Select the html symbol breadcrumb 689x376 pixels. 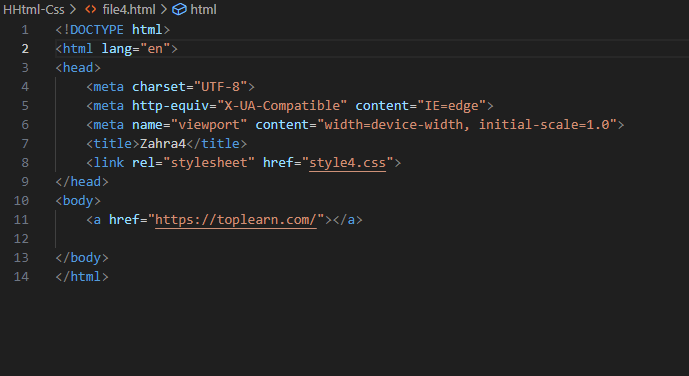[203, 9]
